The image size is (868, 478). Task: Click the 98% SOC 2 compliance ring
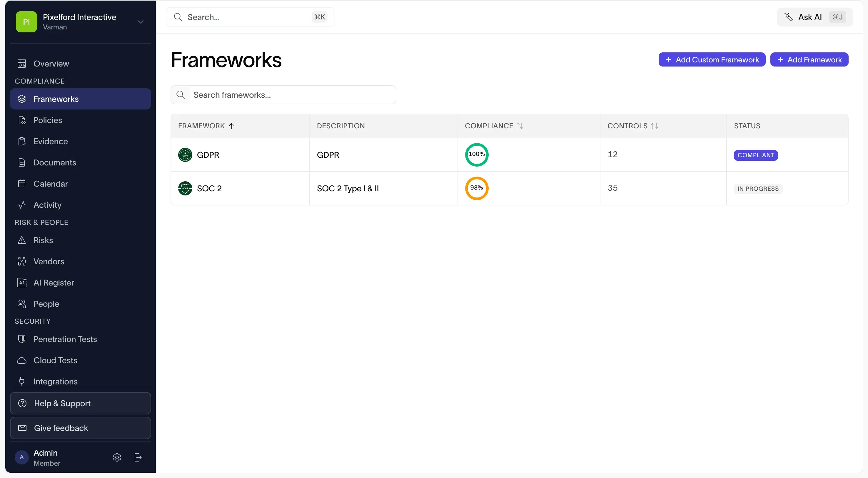pyautogui.click(x=477, y=188)
